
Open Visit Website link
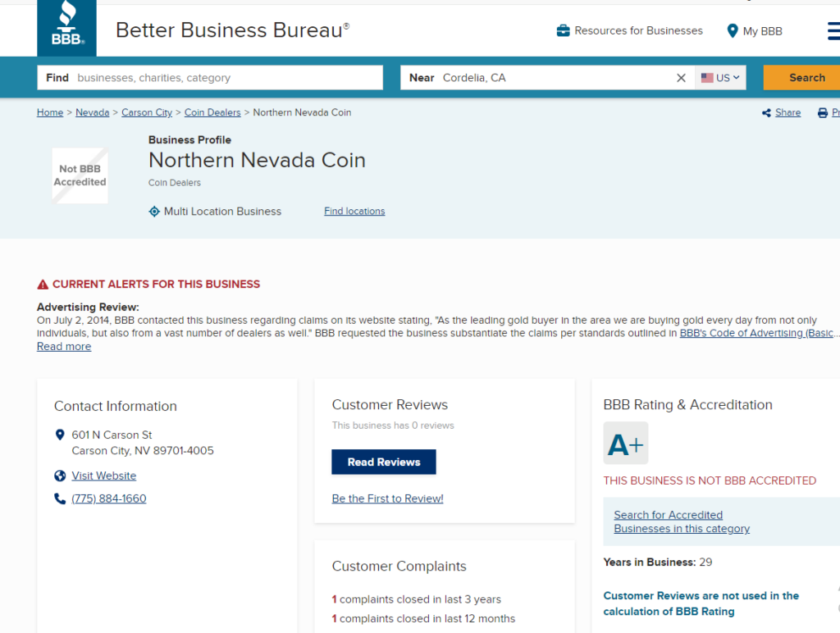point(104,476)
